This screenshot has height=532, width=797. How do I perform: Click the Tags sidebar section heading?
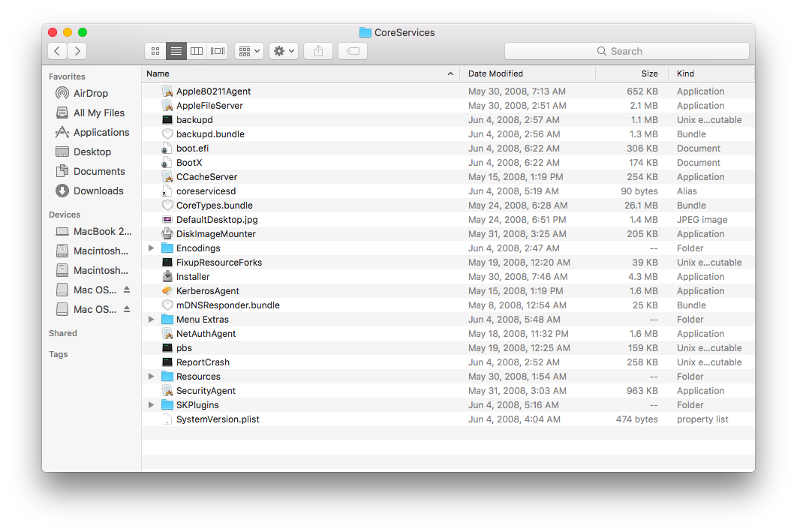coord(59,354)
